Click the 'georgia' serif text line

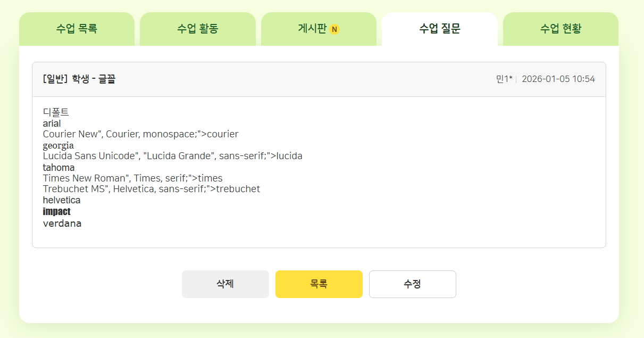(x=58, y=145)
